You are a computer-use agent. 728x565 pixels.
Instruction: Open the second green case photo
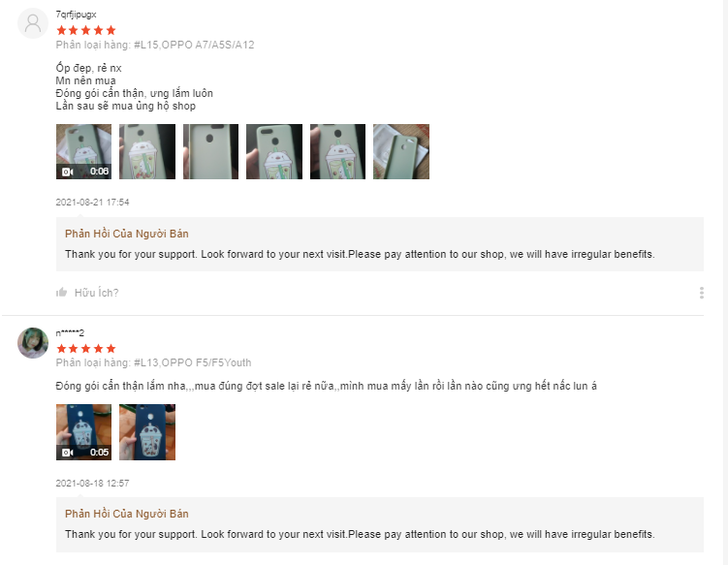point(147,151)
